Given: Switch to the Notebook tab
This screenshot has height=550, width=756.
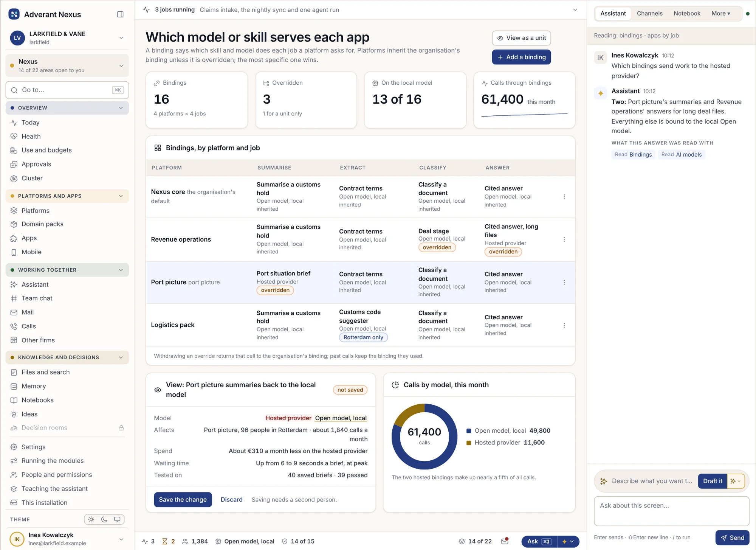Looking at the screenshot, I should click(687, 13).
